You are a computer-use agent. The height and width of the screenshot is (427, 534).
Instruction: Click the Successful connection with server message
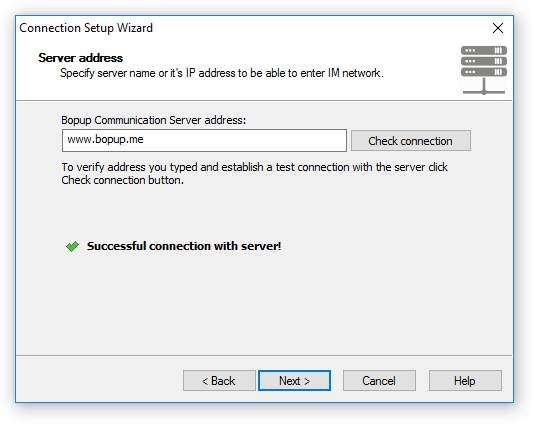pyautogui.click(x=184, y=246)
